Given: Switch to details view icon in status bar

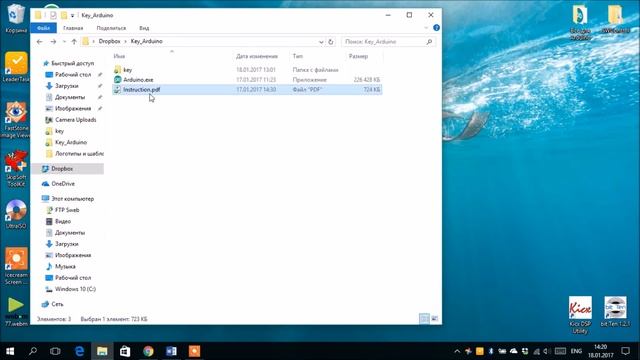Looking at the screenshot, I should tap(424, 319).
